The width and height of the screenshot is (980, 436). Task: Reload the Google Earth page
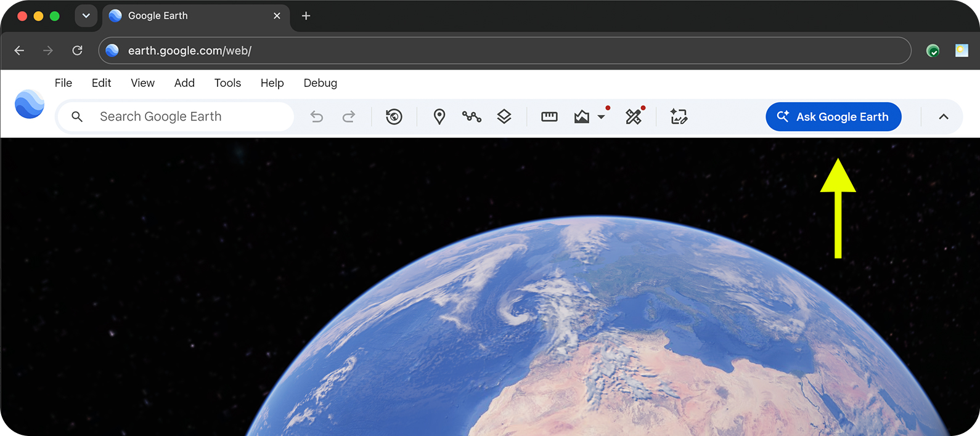point(77,50)
